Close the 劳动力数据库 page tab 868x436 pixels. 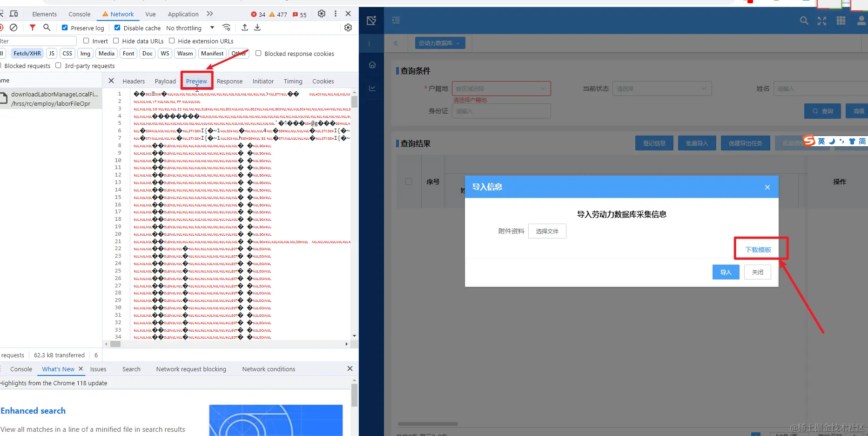click(458, 43)
